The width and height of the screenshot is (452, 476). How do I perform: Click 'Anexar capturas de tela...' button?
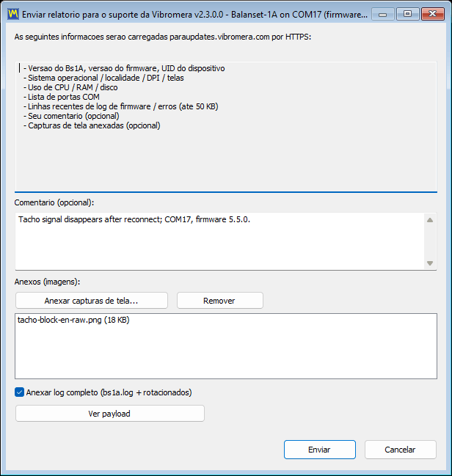[92, 301]
